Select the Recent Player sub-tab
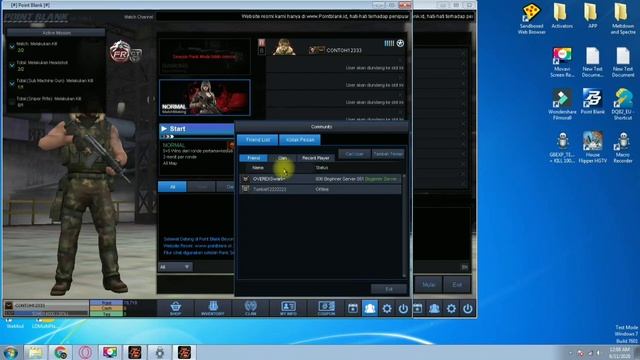Viewport: 640px width, 360px height. click(316, 158)
